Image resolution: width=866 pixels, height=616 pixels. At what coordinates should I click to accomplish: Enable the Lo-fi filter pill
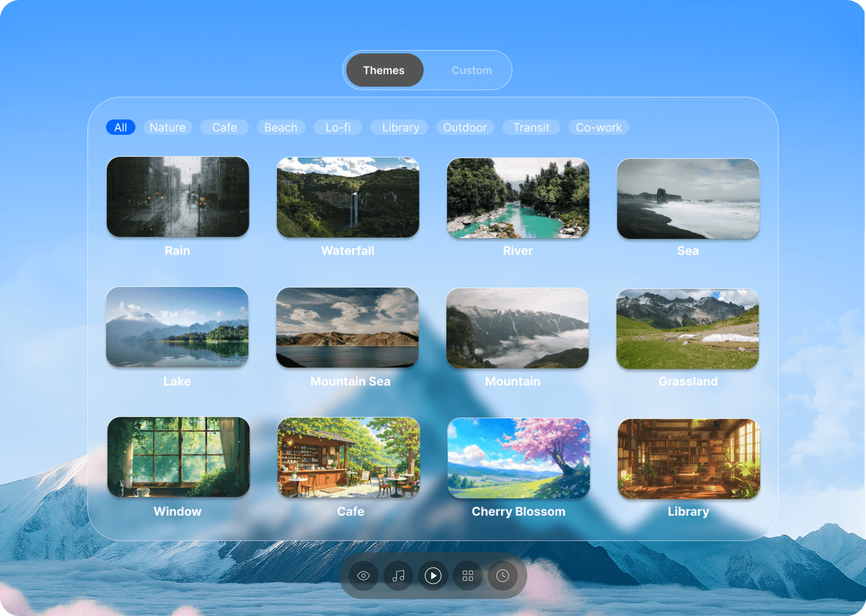[x=337, y=127]
